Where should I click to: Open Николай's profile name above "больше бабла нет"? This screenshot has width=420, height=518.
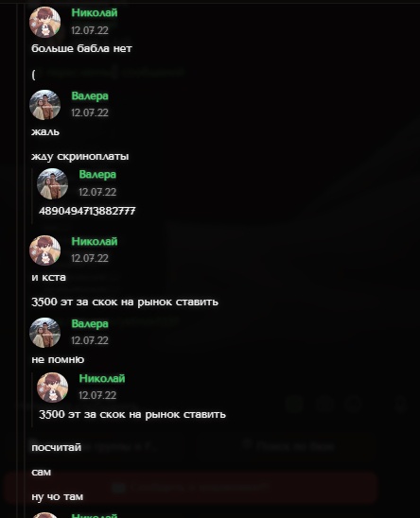click(95, 12)
